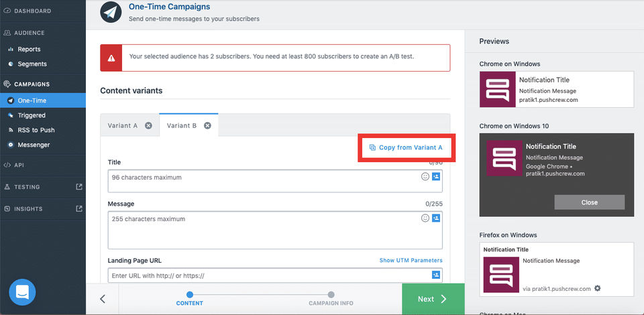The width and height of the screenshot is (644, 315).
Task: Open Triggered campaigns in sidebar
Action: (32, 115)
